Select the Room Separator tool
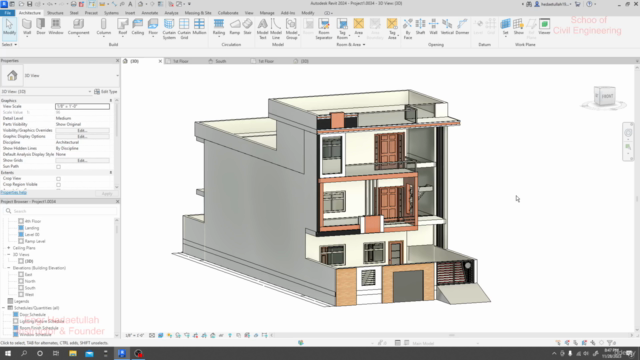 324,29
